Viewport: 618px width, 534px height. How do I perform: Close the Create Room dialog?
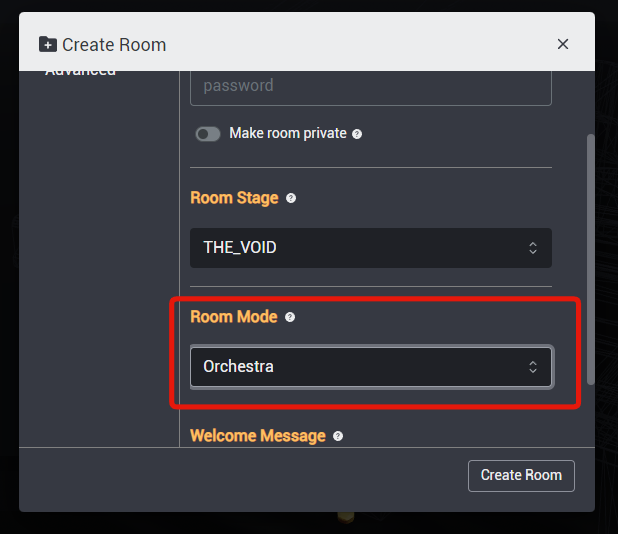coord(563,44)
